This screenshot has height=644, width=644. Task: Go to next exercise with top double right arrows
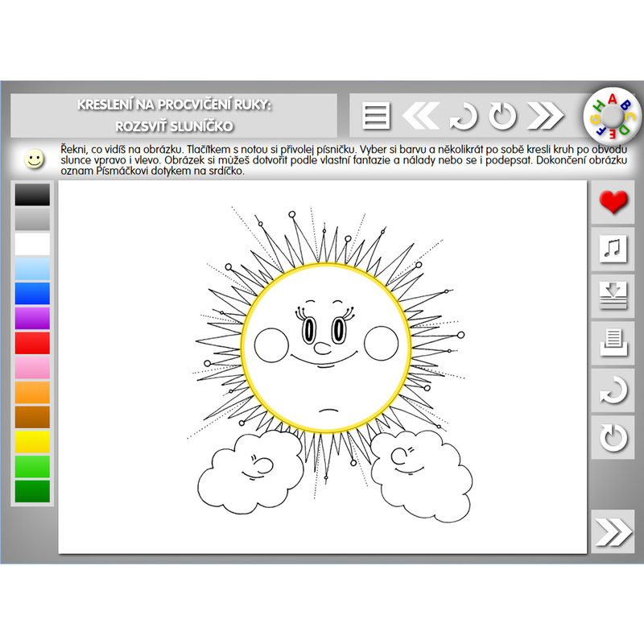(x=545, y=116)
